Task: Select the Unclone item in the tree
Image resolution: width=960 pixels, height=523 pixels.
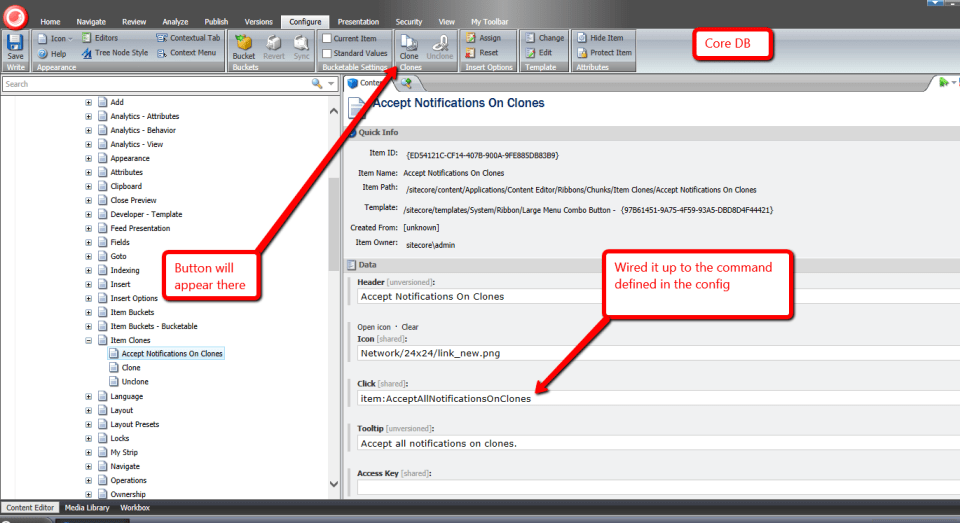Action: click(x=135, y=382)
